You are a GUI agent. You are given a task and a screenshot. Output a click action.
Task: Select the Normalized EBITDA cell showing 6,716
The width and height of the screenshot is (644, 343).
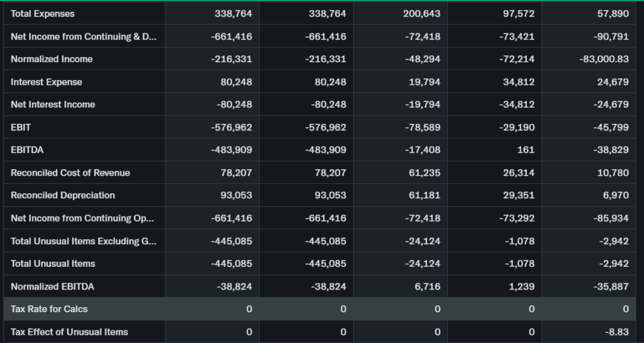[428, 286]
